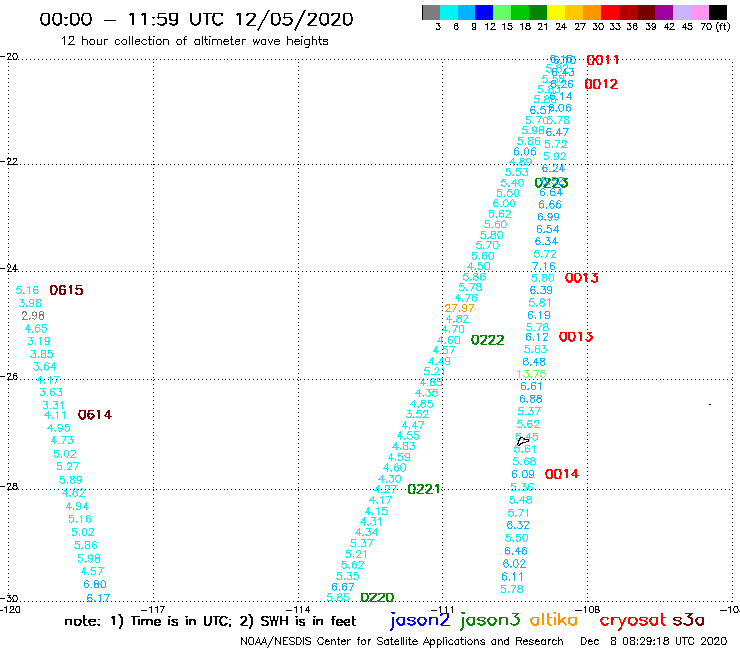Click the black swatch ending the color scale

tap(717, 13)
